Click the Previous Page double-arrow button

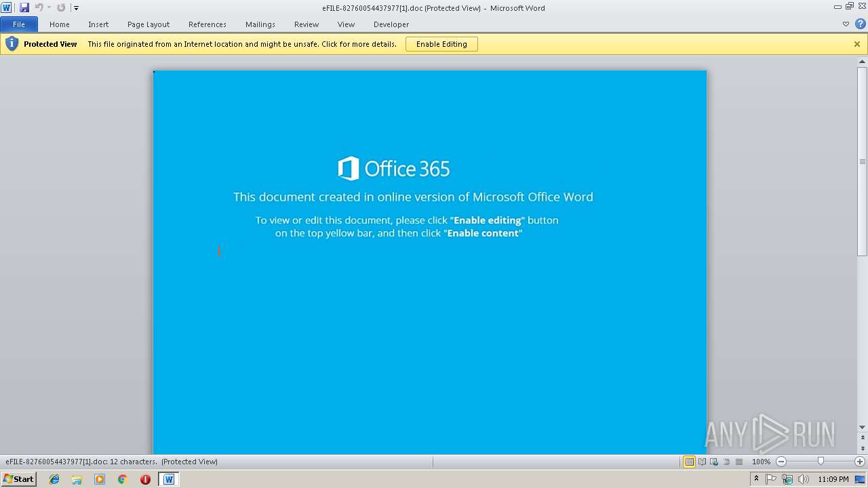[863, 437]
